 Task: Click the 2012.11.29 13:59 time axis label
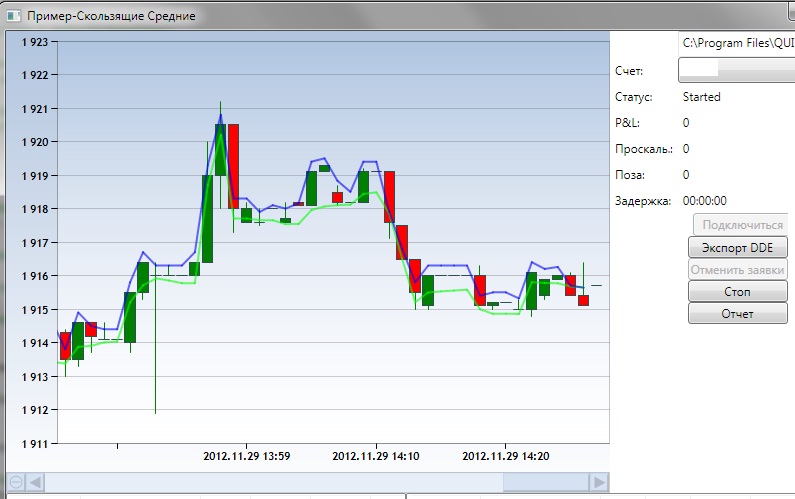pyautogui.click(x=246, y=456)
